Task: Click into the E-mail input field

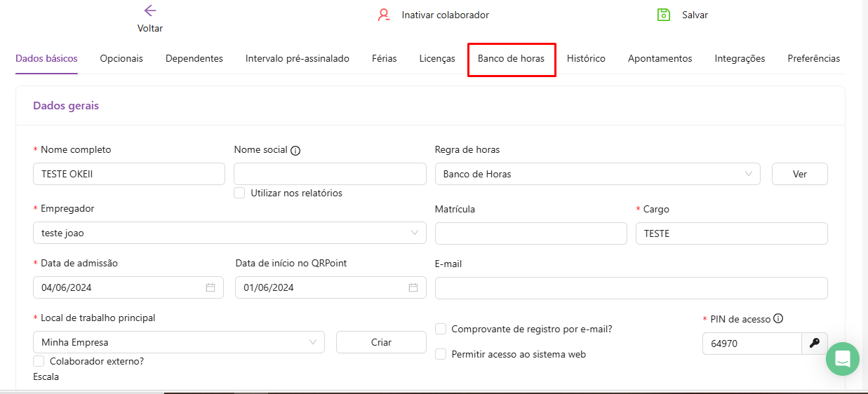Action: [631, 287]
